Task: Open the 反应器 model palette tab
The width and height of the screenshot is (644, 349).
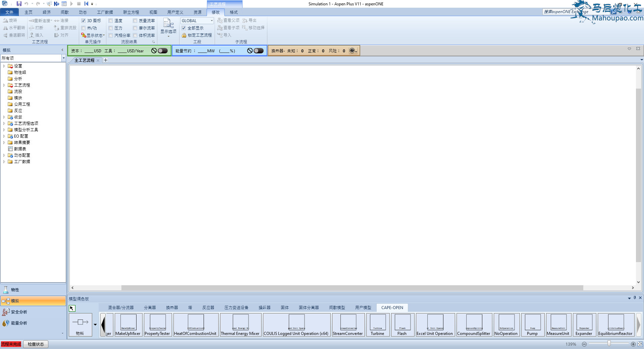Action: 208,308
